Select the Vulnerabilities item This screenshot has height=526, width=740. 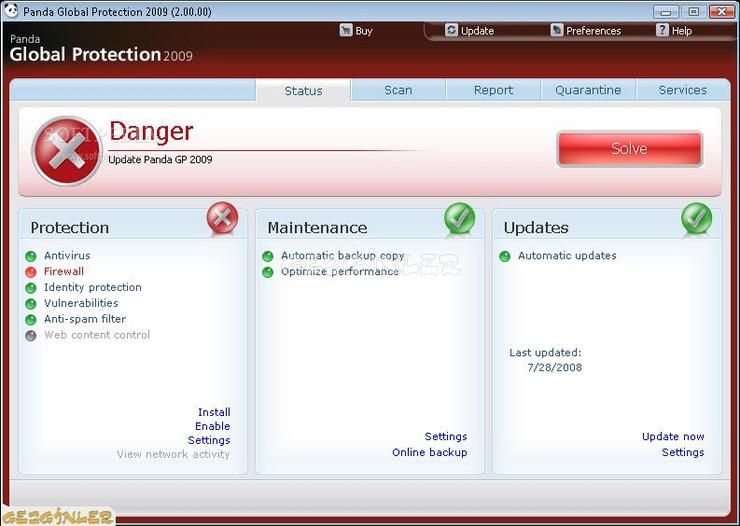click(81, 303)
